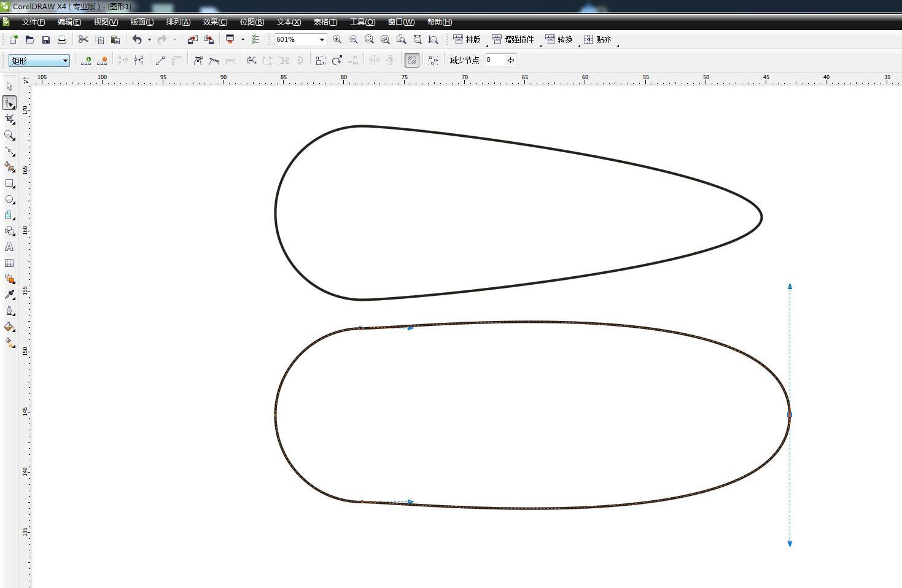Screen dimensions: 902x588
Task: Select the Crop tool
Action: [x=9, y=118]
